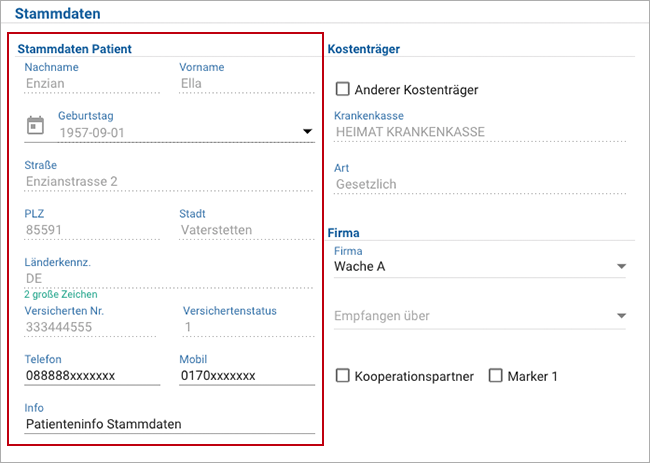Select the Nachname field containing Enzian
Viewport: 650px width, 463px height.
tap(92, 84)
